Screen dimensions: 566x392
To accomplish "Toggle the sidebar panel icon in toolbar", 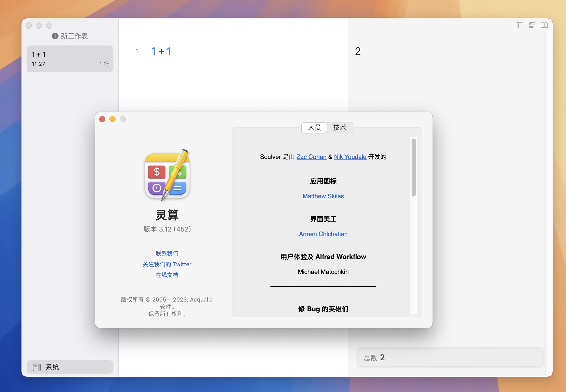I will point(519,25).
